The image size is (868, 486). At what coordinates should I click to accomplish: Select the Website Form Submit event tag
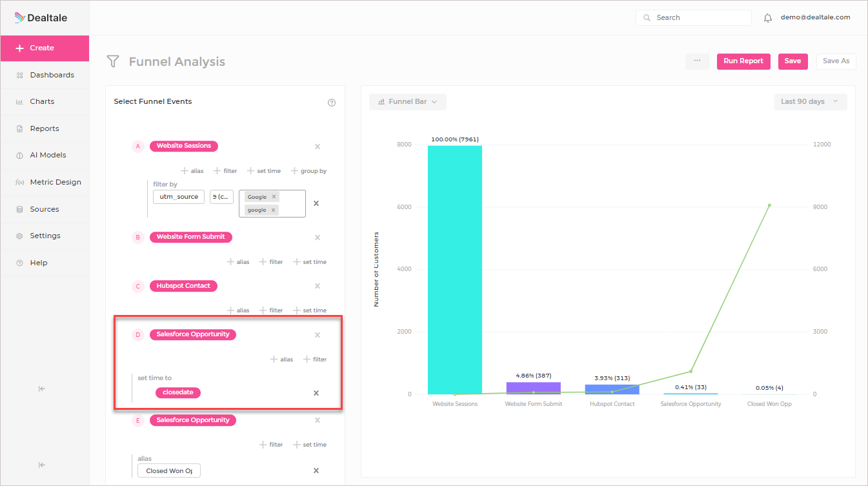(x=191, y=238)
